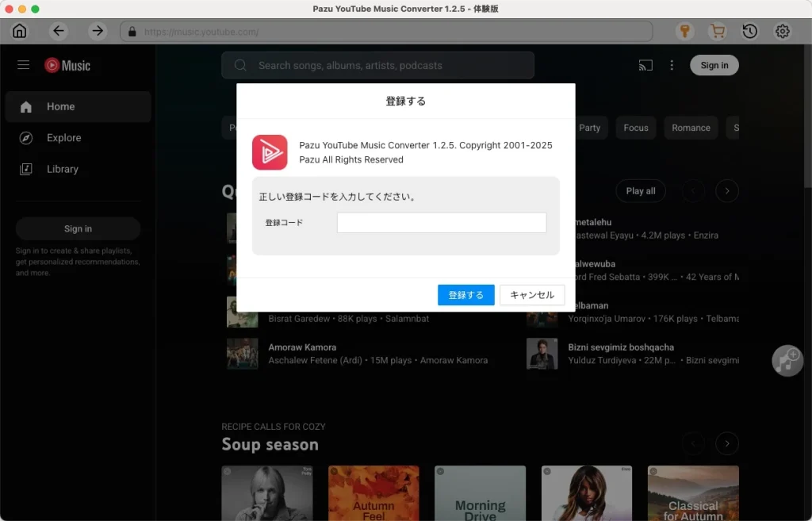Click the キャンセル button in the registration dialog
The width and height of the screenshot is (812, 521).
tap(531, 294)
